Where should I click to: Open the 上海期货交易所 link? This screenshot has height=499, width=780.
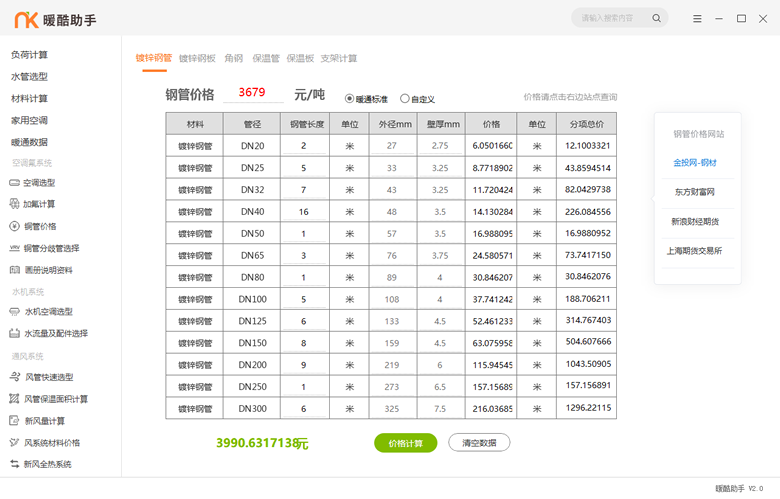point(695,251)
